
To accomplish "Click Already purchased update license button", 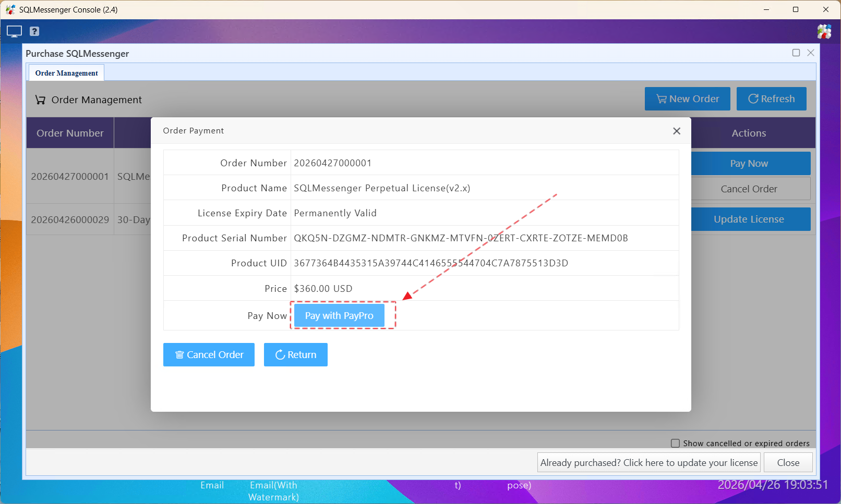I will pyautogui.click(x=649, y=462).
